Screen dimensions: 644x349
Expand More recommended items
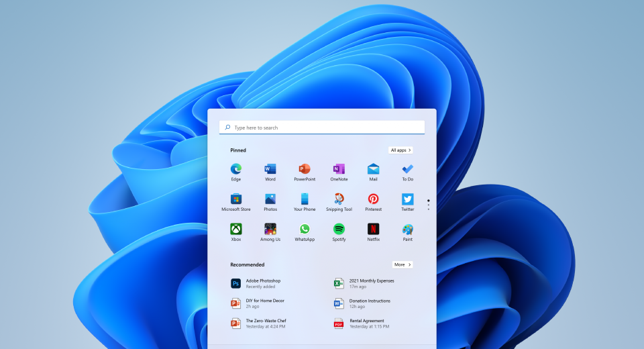pyautogui.click(x=402, y=264)
